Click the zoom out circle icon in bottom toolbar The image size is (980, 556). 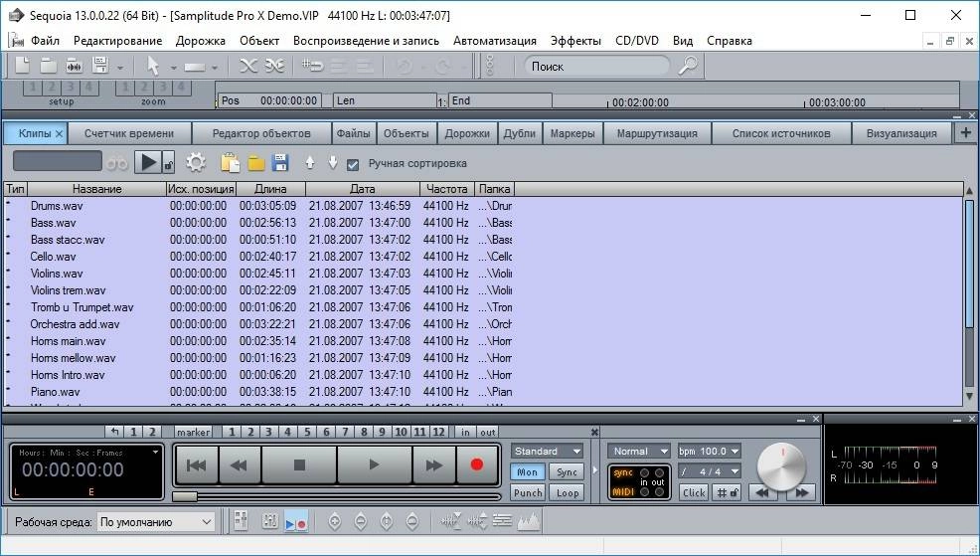(361, 521)
